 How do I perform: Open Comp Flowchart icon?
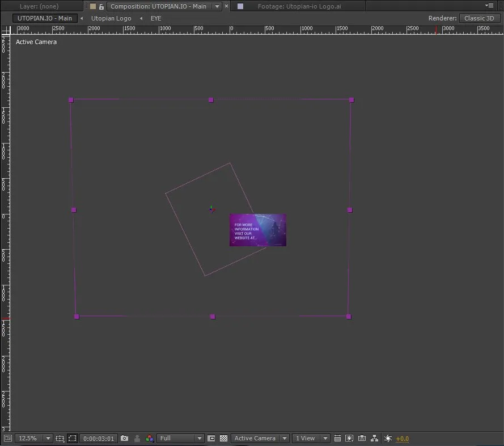[x=375, y=438]
